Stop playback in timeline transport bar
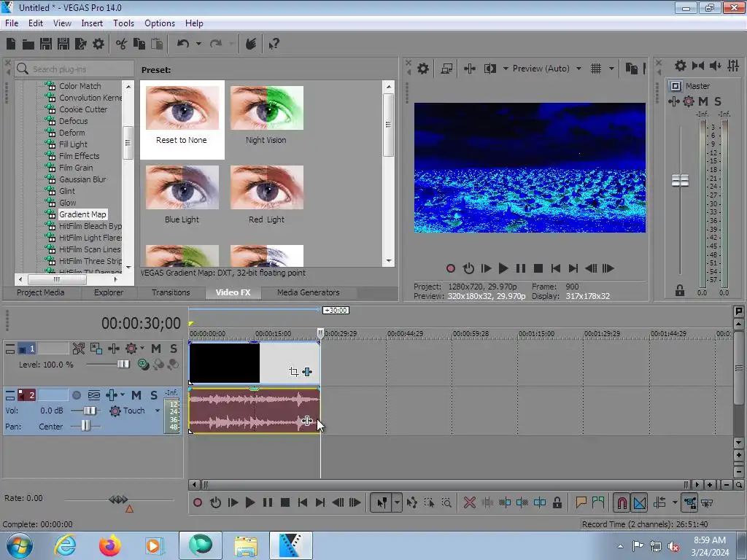 pyautogui.click(x=285, y=502)
